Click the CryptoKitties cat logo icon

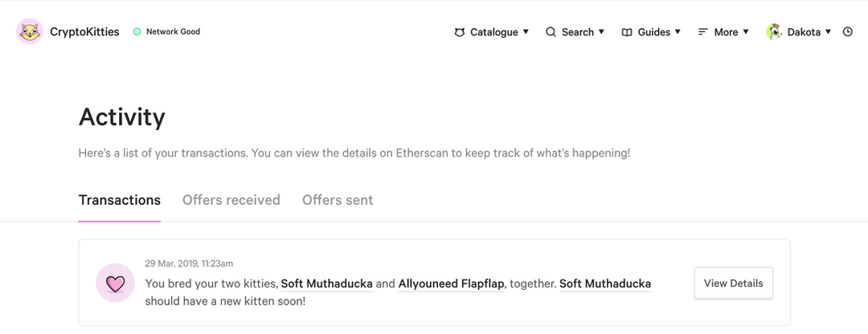[x=30, y=32]
